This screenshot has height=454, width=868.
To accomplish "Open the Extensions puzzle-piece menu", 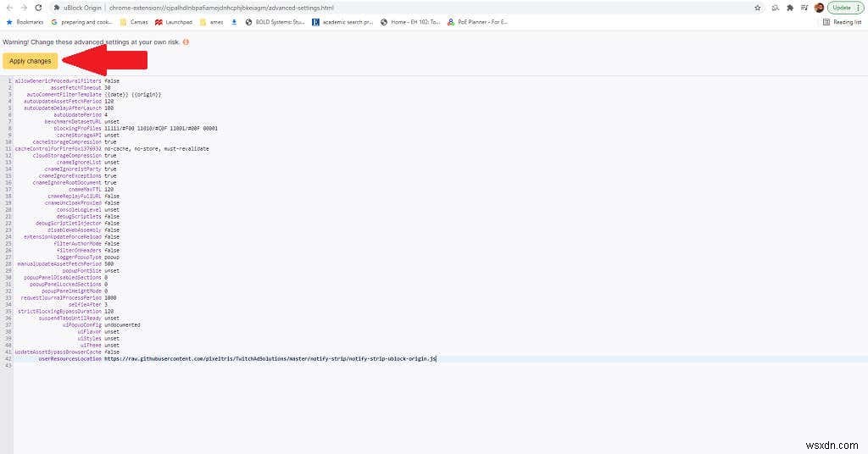I will [x=790, y=8].
